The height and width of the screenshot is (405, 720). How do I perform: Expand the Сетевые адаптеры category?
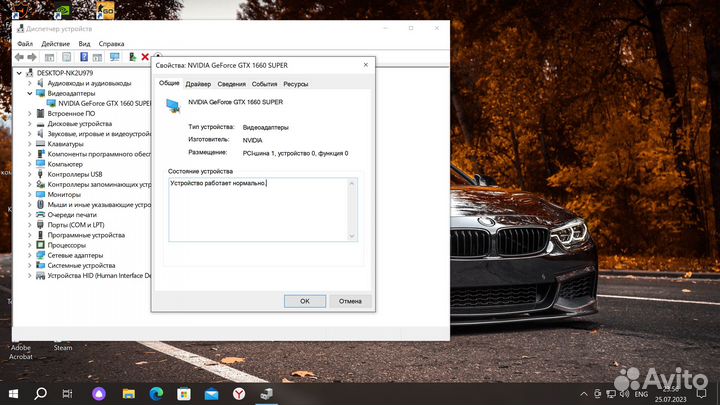[x=29, y=255]
